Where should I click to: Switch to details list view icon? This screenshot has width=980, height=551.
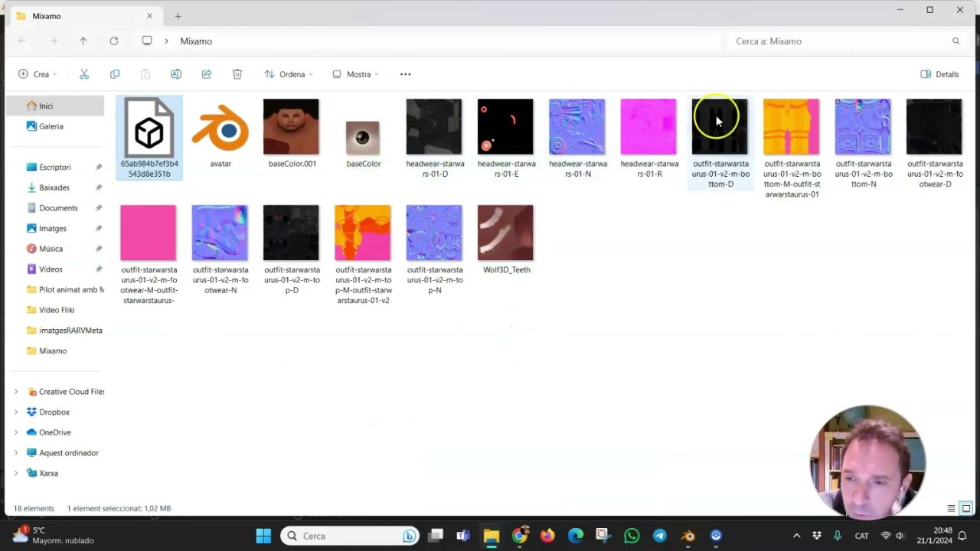952,508
